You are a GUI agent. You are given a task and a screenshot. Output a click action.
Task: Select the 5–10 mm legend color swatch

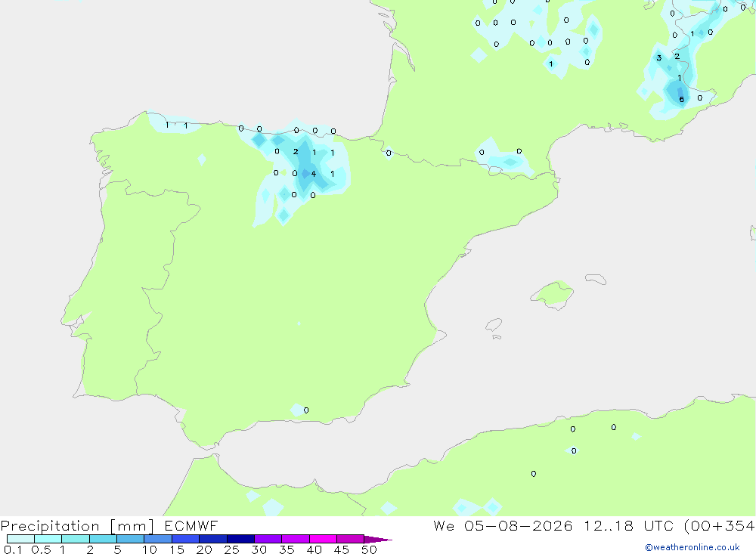[x=130, y=539]
